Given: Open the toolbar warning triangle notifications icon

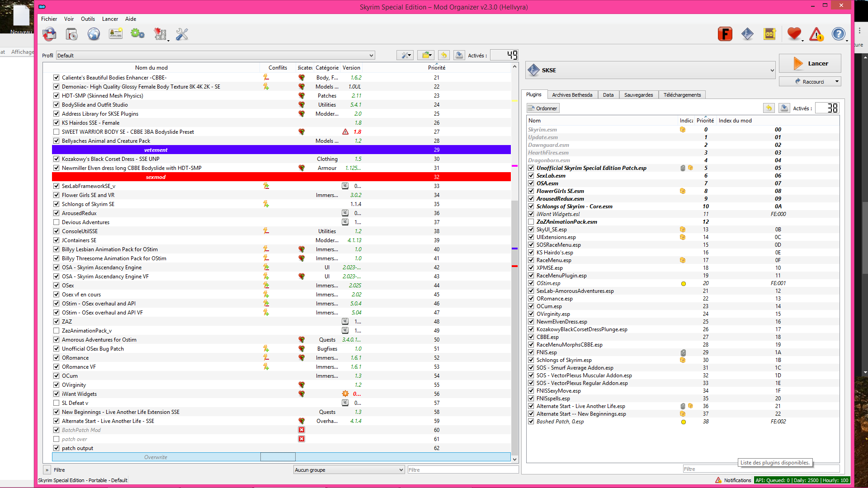Looking at the screenshot, I should click(x=816, y=34).
